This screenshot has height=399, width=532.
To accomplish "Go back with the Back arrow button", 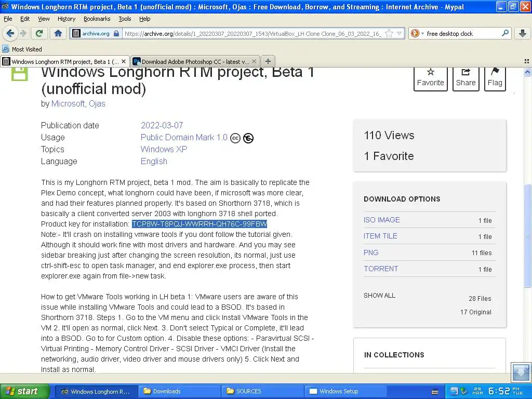I will (x=10, y=33).
